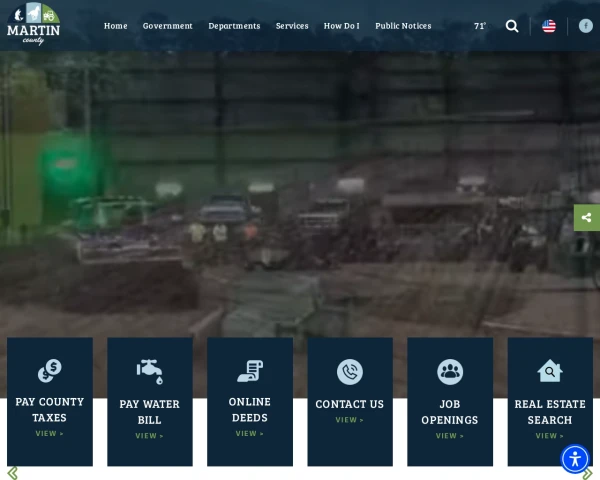Click VIEW under Online Deeds
The width and height of the screenshot is (600, 480).
tap(250, 433)
